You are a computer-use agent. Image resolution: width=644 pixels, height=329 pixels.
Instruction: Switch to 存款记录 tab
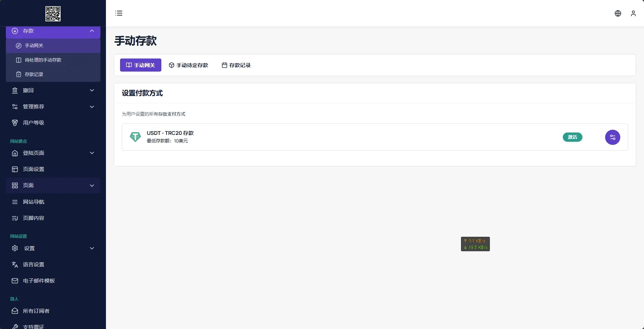236,65
